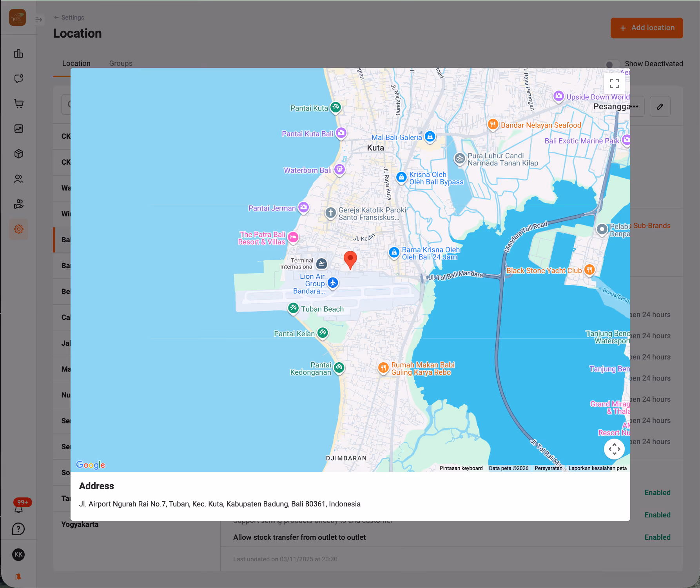Open the reports chart sidebar icon

click(x=18, y=129)
